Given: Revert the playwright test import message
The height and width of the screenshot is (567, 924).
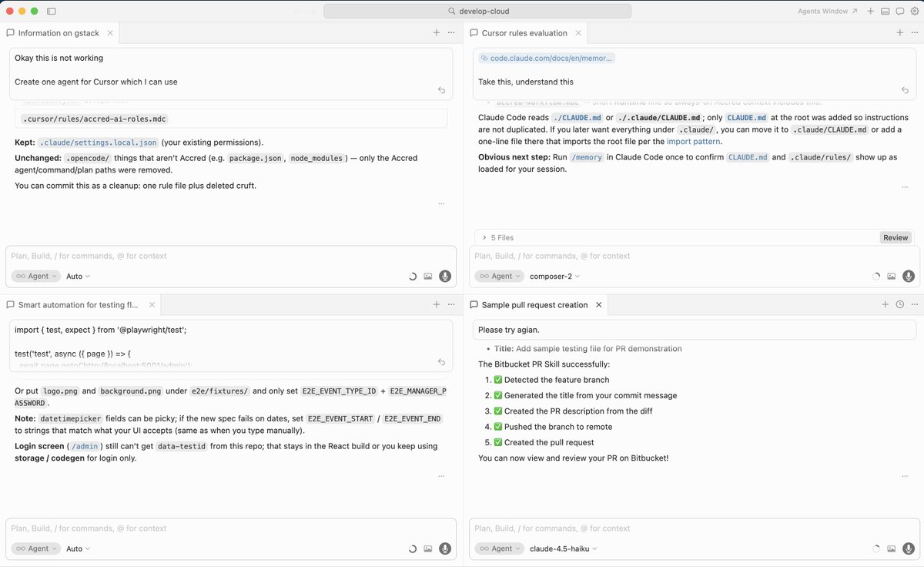Looking at the screenshot, I should click(441, 362).
